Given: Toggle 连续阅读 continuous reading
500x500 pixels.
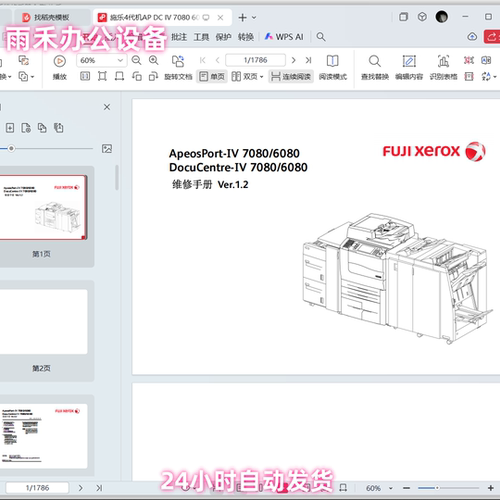Looking at the screenshot, I should pos(291,77).
